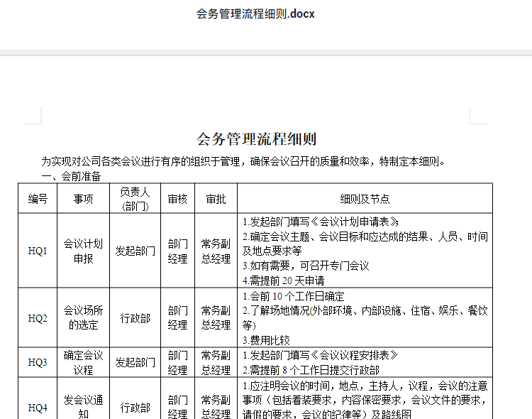Select the document heading 会务管理流程细则
The height and width of the screenshot is (419, 532).
click(x=257, y=139)
